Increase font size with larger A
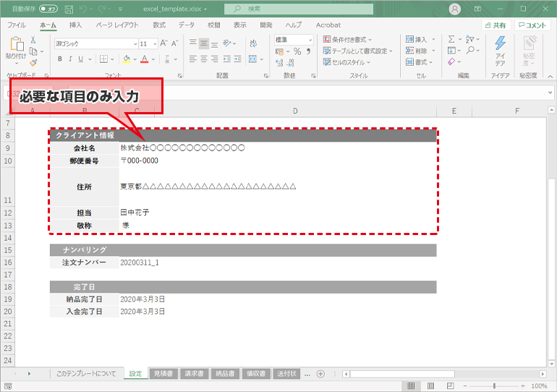557x392 pixels. tap(163, 43)
